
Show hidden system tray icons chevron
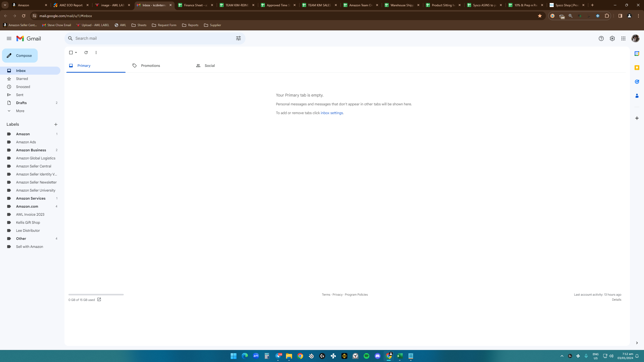562,356
